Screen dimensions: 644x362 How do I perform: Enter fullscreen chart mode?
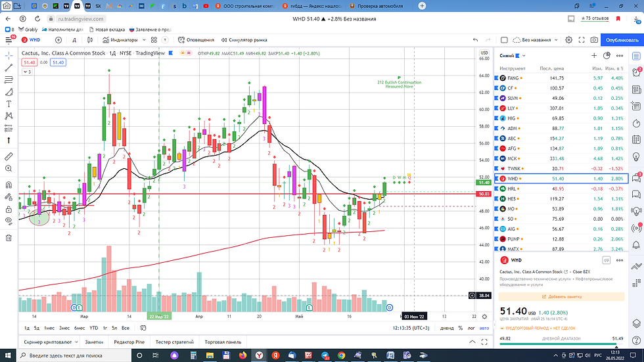click(582, 40)
